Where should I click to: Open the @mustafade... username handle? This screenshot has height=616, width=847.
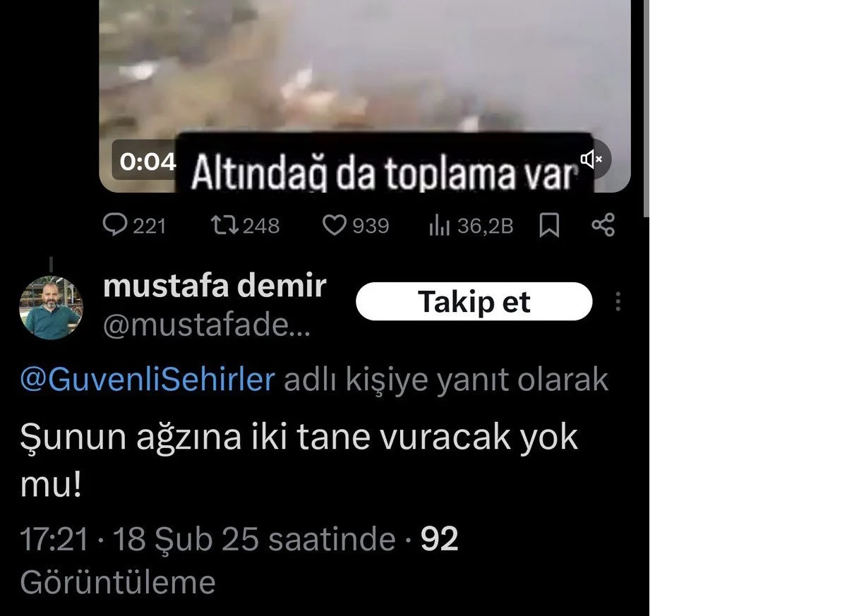206,326
